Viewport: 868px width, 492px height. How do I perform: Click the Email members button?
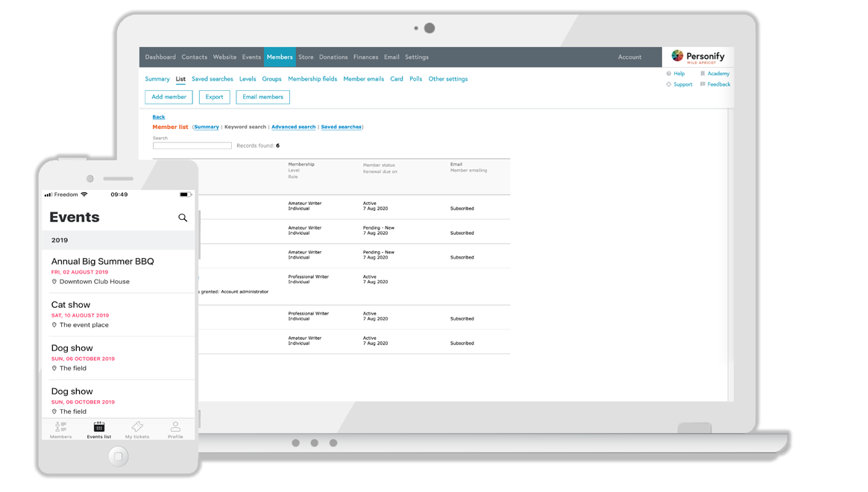click(263, 98)
